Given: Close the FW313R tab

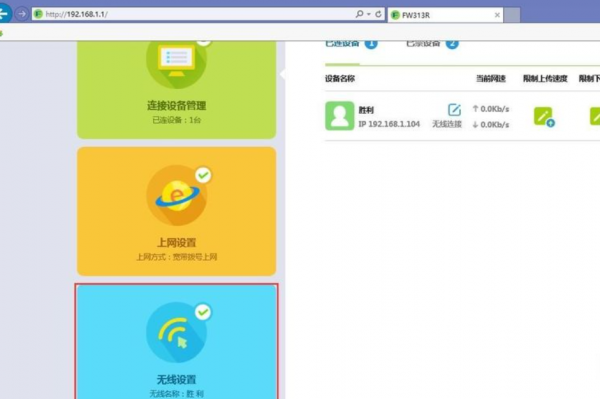Looking at the screenshot, I should (x=497, y=15).
